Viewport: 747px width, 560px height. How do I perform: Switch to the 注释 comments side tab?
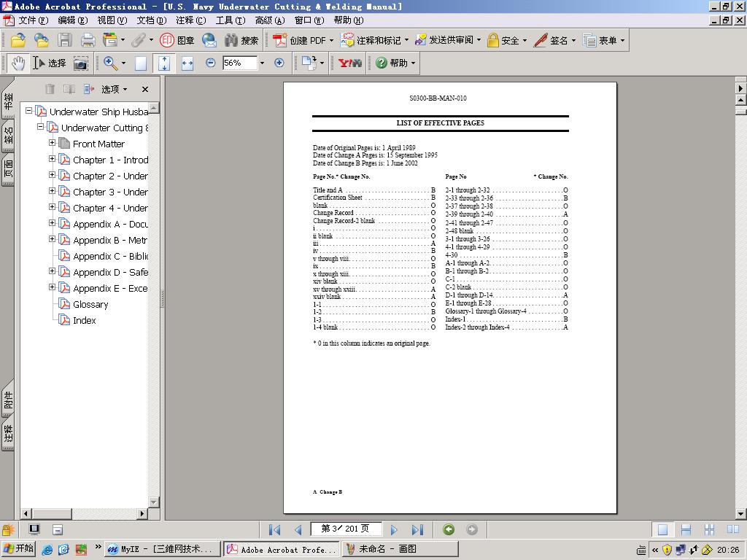[x=8, y=433]
